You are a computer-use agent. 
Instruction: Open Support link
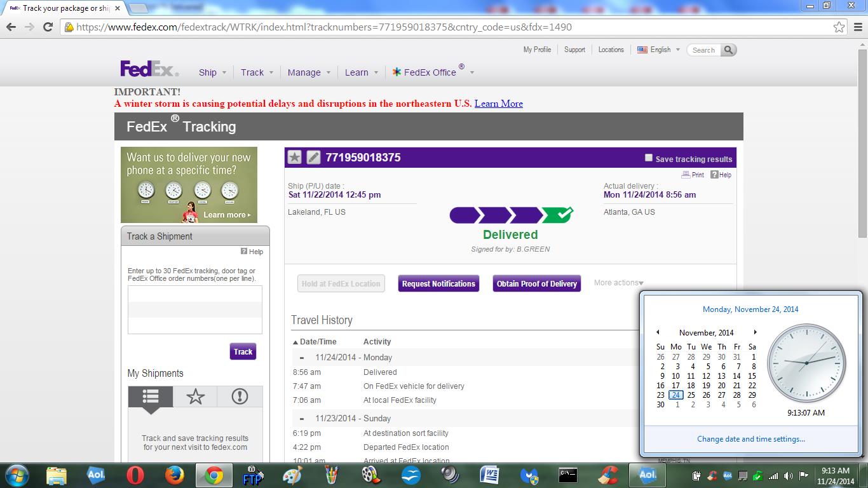(x=574, y=50)
